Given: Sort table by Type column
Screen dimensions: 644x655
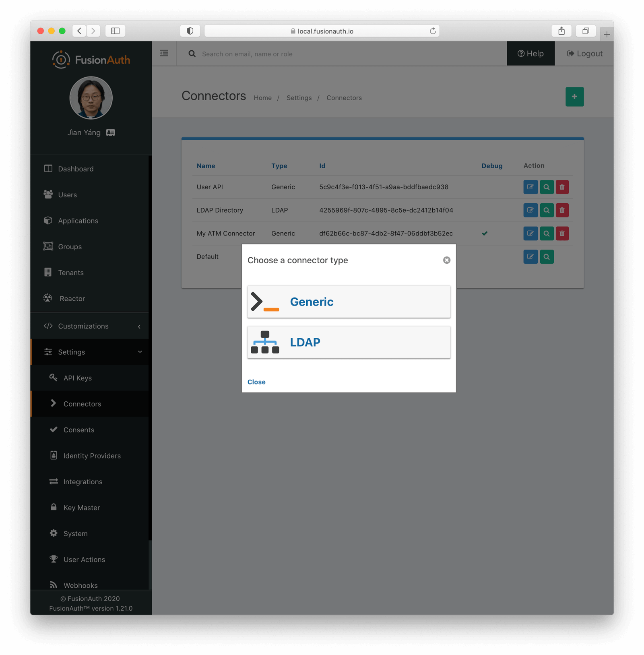Looking at the screenshot, I should pyautogui.click(x=279, y=166).
